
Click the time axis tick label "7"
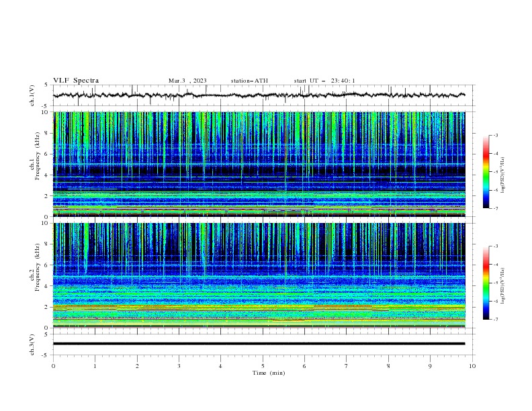[347, 366]
